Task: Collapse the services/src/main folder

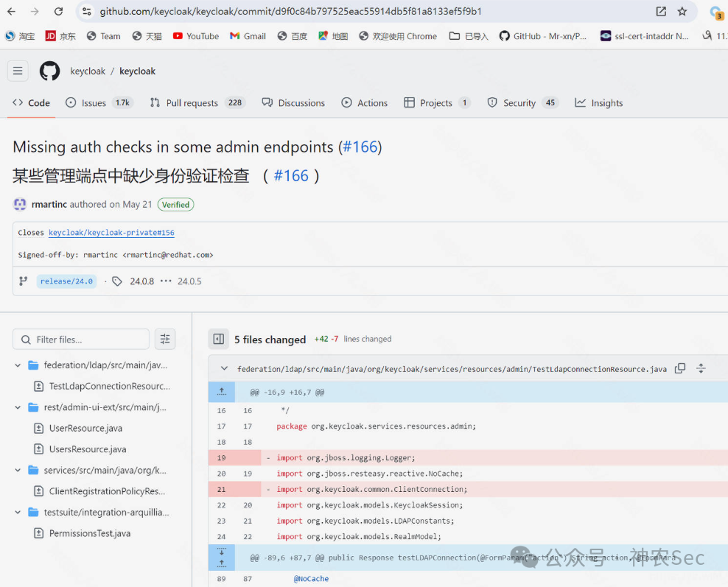Action: [18, 470]
